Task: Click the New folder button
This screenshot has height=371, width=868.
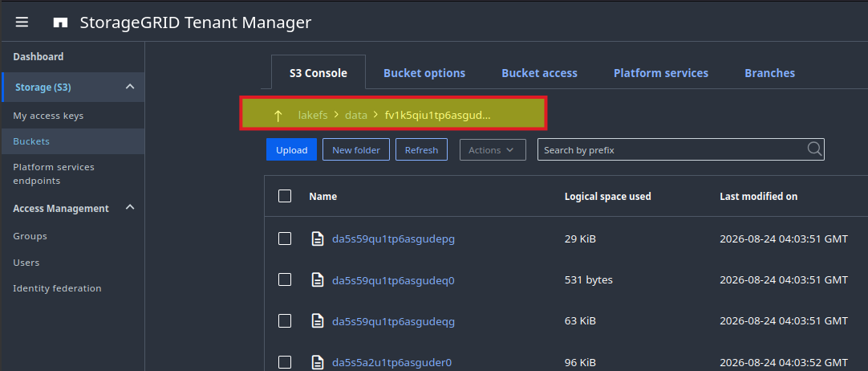Action: click(x=356, y=149)
